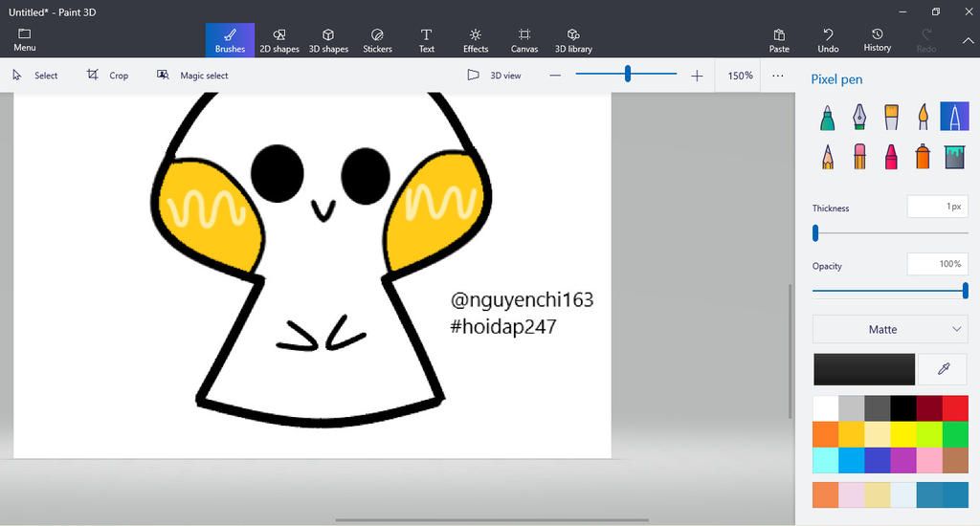Select the Spray can brush
The height and width of the screenshot is (526, 980).
[924, 156]
